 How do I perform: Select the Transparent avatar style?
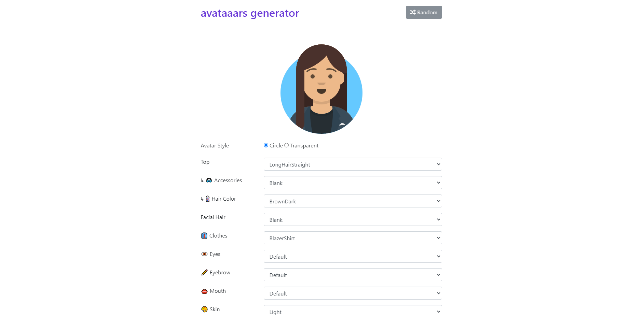click(x=287, y=145)
